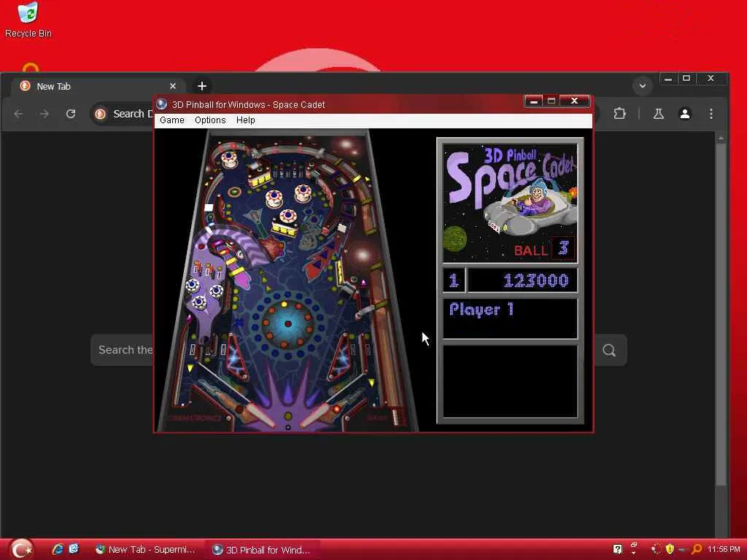
Task: Click the DuckDuckGo icon in address bar
Action: click(100, 114)
